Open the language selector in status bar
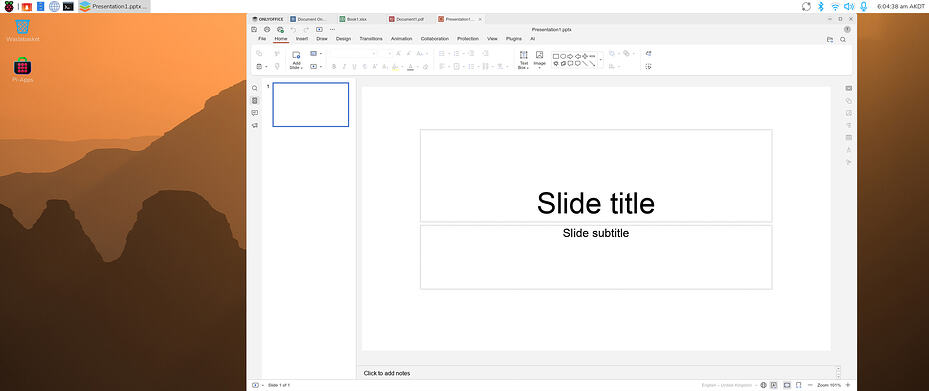This screenshot has width=929, height=391. click(729, 385)
